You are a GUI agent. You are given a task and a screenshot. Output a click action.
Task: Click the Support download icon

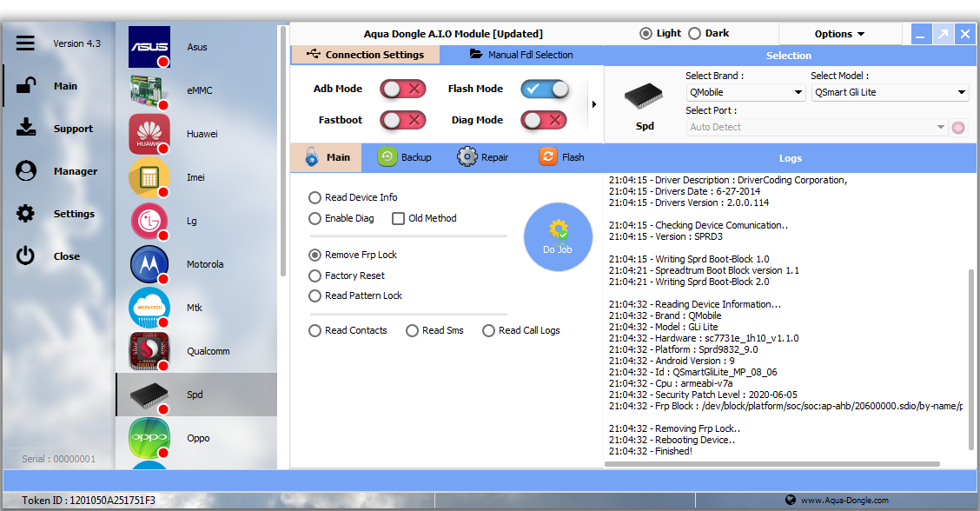click(x=25, y=128)
